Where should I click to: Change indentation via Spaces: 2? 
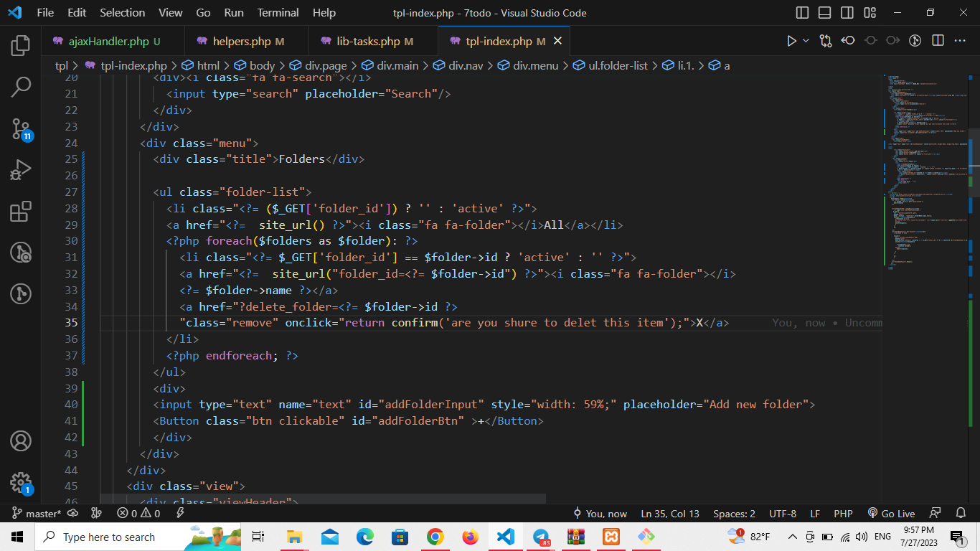tap(734, 514)
